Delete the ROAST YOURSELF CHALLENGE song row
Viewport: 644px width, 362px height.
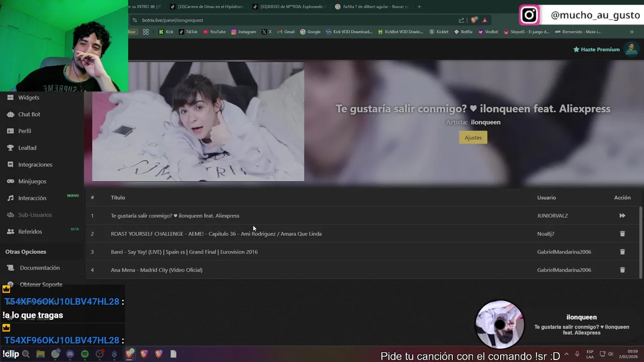pos(622,234)
